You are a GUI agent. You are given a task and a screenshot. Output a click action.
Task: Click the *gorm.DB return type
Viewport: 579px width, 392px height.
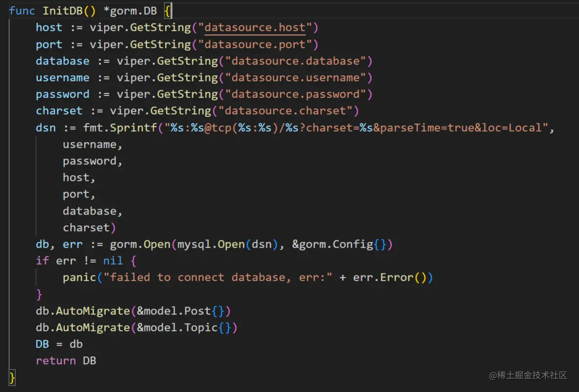click(130, 11)
